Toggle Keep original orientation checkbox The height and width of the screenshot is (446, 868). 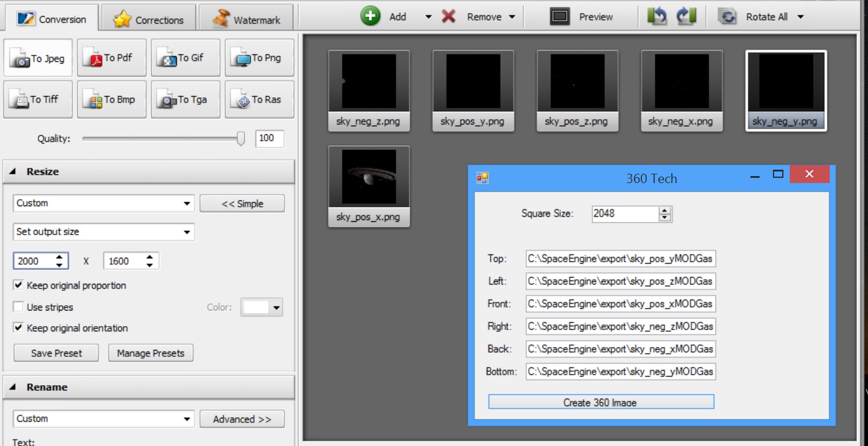pyautogui.click(x=18, y=328)
